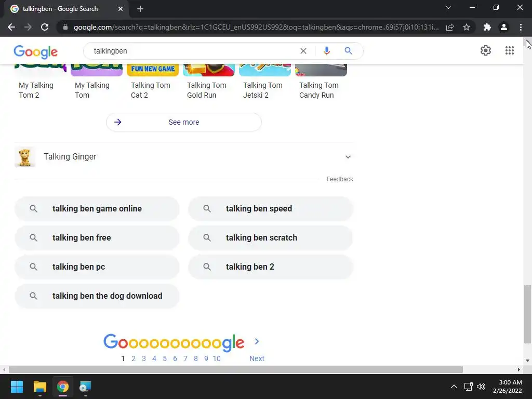This screenshot has height=399, width=532.
Task: Go to results page 7
Action: click(x=185, y=358)
